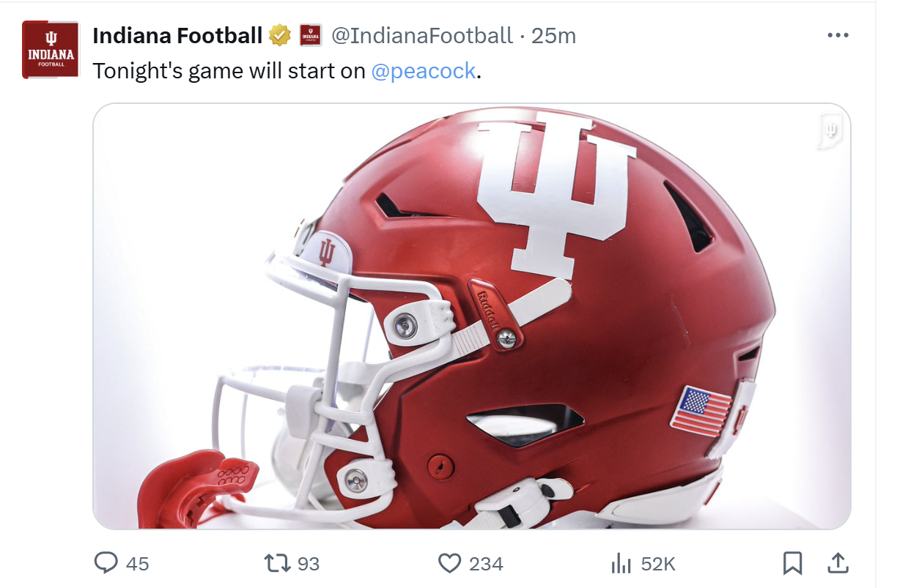Click the gold verified badge
The height and width of the screenshot is (588, 897).
click(x=280, y=35)
